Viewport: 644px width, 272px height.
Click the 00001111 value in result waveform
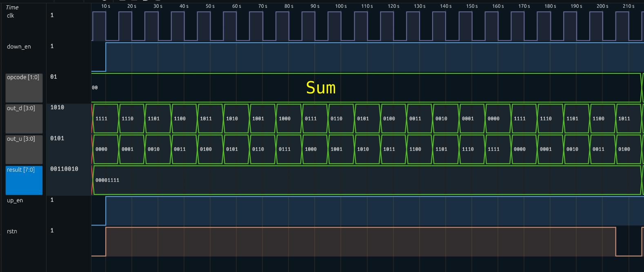107,180
